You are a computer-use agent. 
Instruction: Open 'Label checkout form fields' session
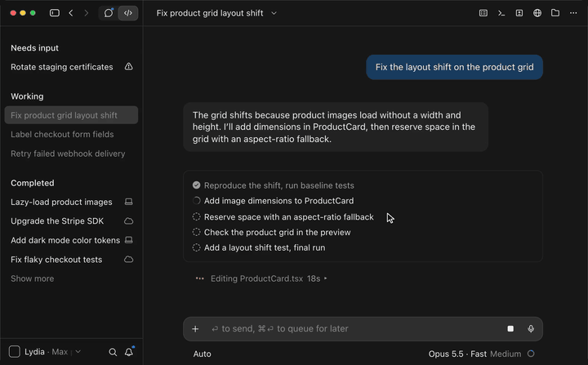(x=71, y=134)
